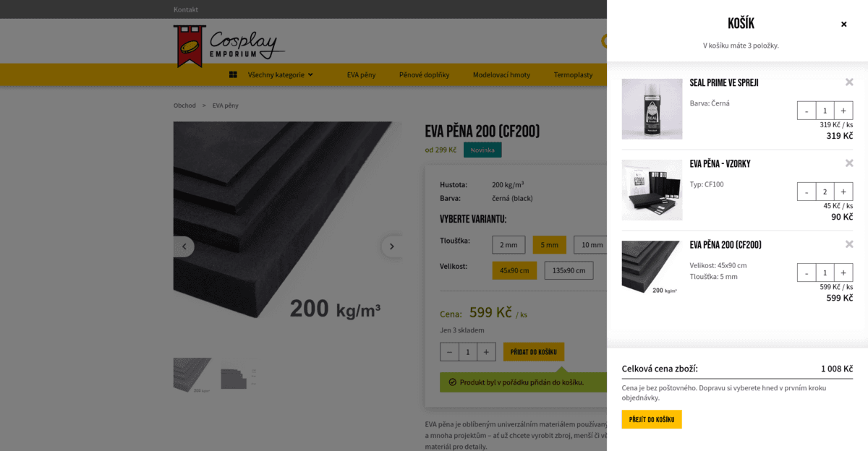
Task: Show next product image arrow
Action: click(x=391, y=246)
